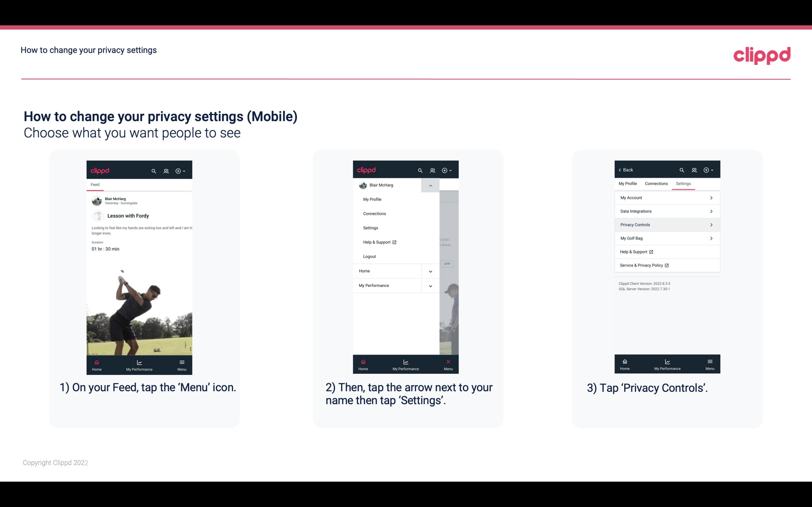The image size is (812, 507).
Task: Select the My Profile tab
Action: [x=628, y=183]
